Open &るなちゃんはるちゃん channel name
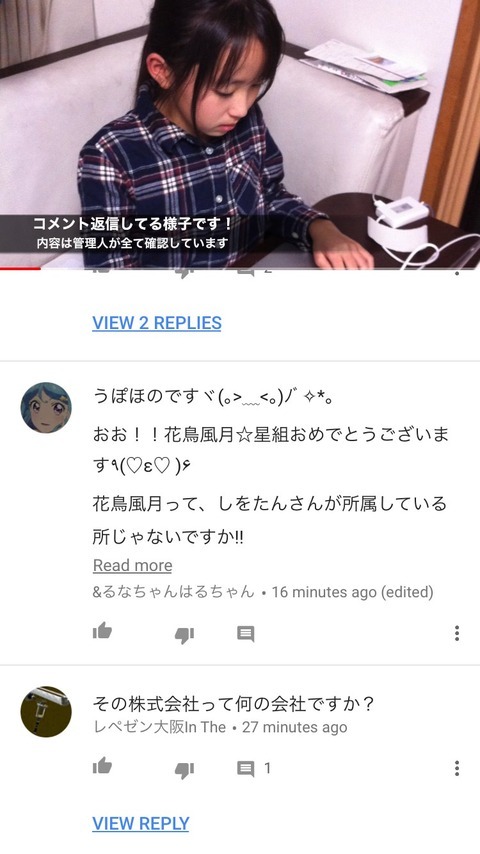The width and height of the screenshot is (480, 854). click(173, 591)
